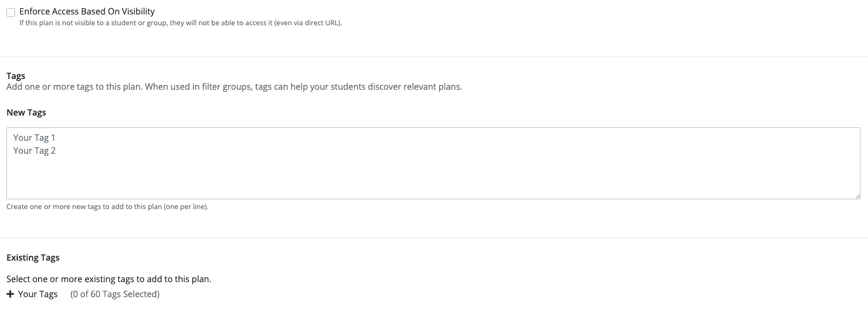Viewport: 868px width, 309px height.
Task: Click the Tags section heading
Action: [16, 76]
